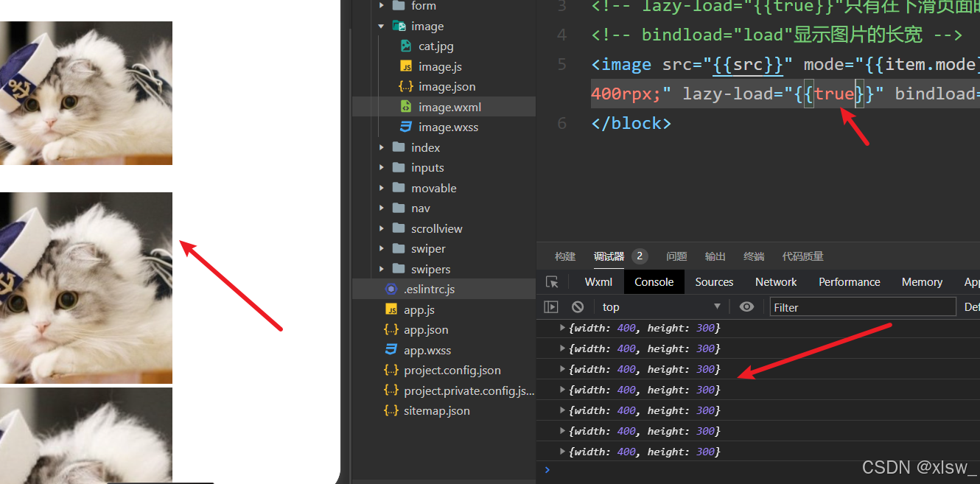The height and width of the screenshot is (484, 980).
Task: Open the image.js file
Action: point(440,66)
